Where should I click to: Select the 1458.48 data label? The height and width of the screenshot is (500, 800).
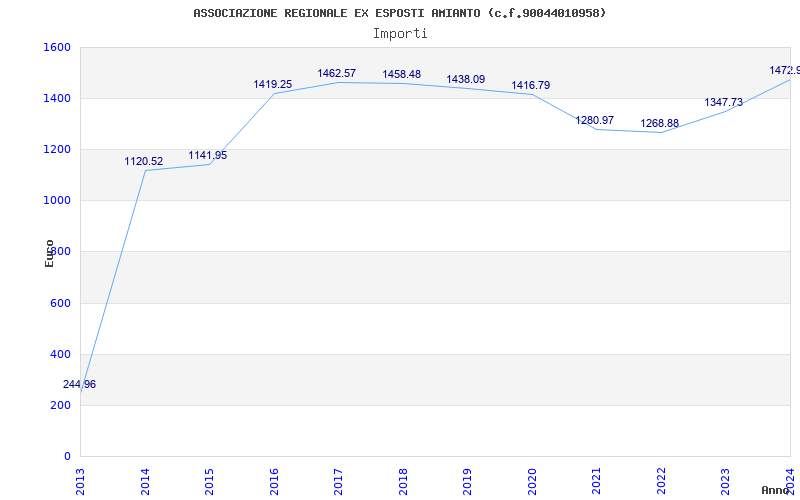pos(402,75)
